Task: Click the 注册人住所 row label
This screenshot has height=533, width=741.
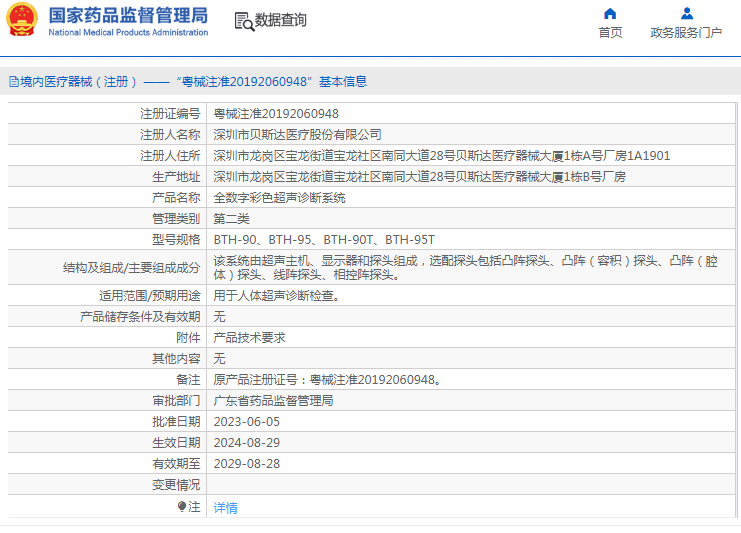Action: (x=170, y=156)
